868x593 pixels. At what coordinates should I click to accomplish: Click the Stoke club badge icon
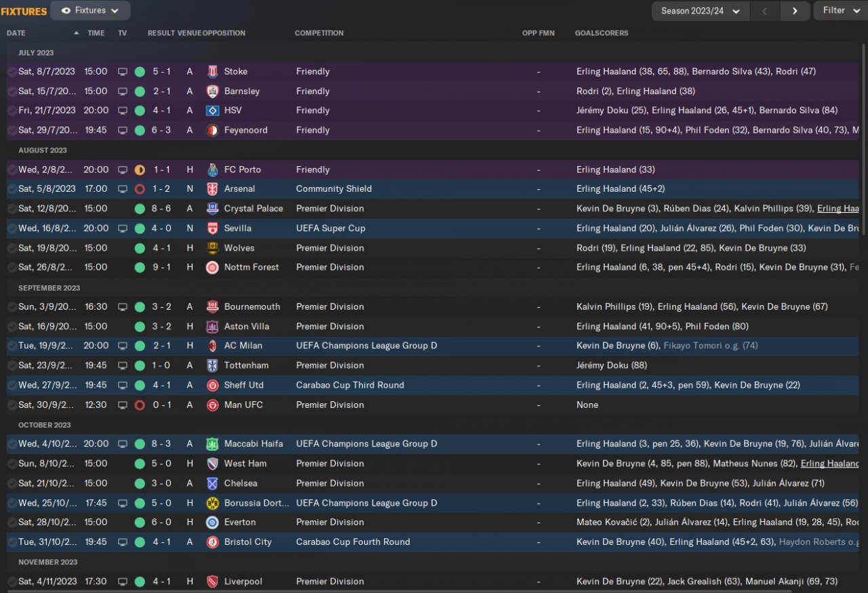(x=212, y=71)
